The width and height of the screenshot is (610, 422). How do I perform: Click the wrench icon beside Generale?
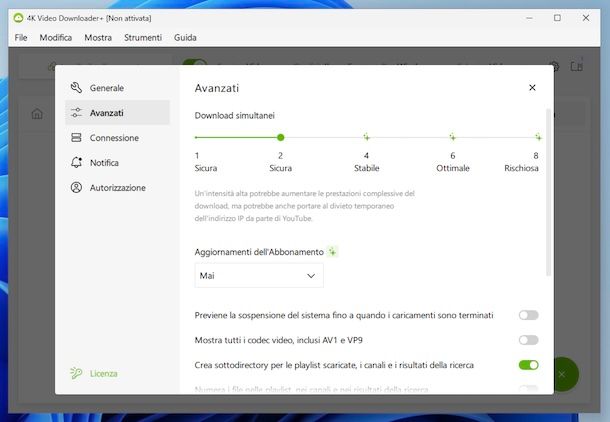point(76,88)
